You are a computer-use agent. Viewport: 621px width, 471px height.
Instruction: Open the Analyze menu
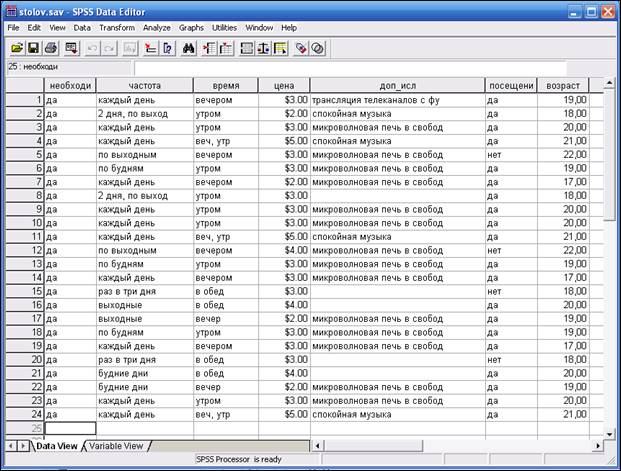coord(157,28)
